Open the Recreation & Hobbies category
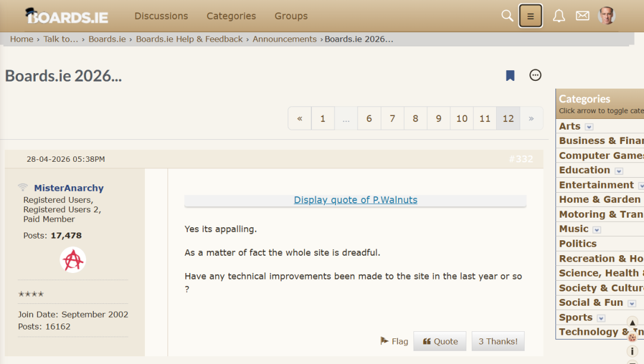Viewport: 644px width, 364px height. (601, 259)
